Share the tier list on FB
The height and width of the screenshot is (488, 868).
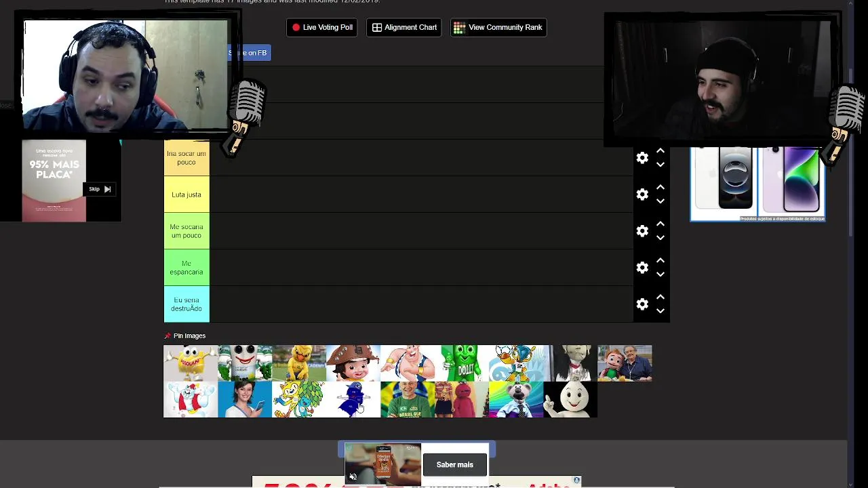[250, 53]
